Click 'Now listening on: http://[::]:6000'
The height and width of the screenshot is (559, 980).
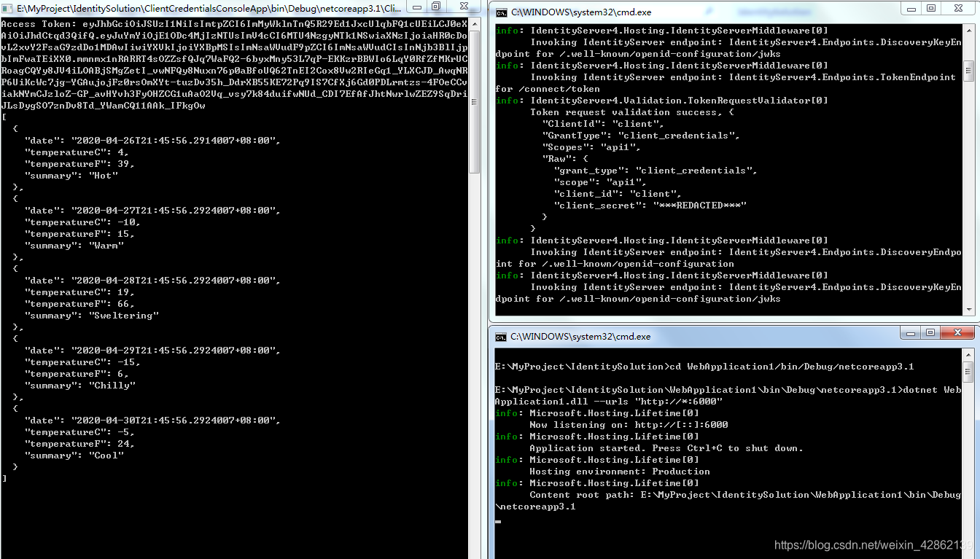tap(629, 425)
